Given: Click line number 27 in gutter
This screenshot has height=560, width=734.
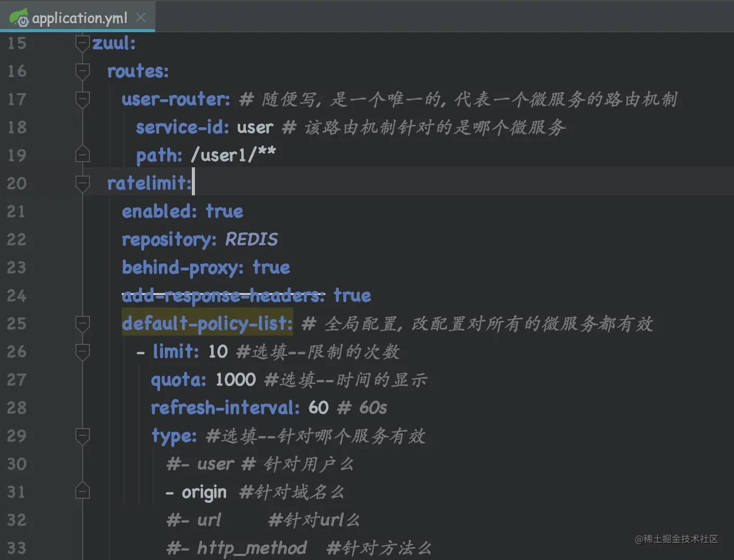Looking at the screenshot, I should (x=17, y=380).
